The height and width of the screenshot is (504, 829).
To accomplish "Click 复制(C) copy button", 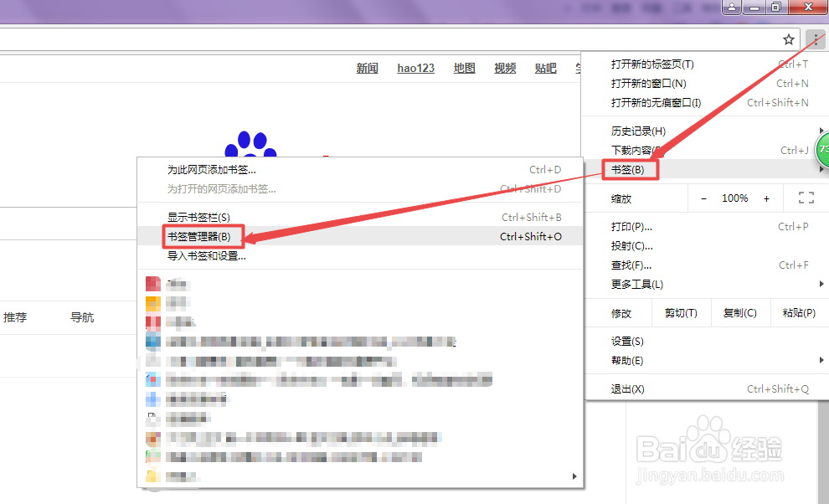I will [739, 313].
